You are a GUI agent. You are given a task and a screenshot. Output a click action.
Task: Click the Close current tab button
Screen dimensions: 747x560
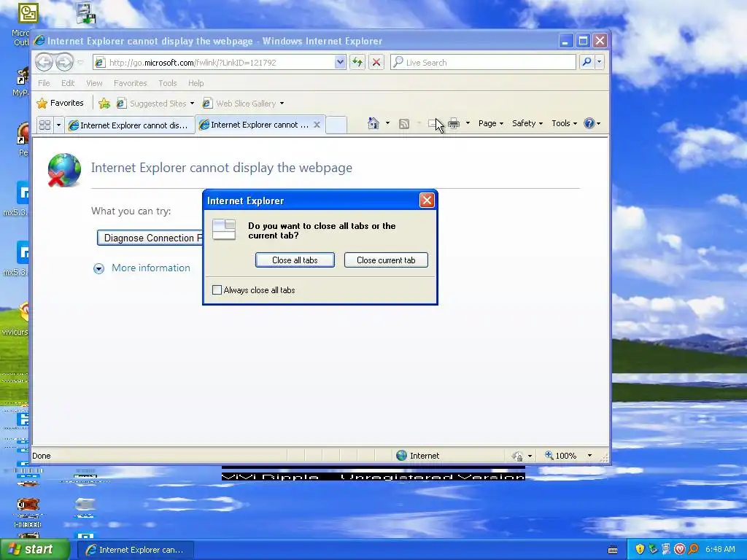click(x=386, y=260)
